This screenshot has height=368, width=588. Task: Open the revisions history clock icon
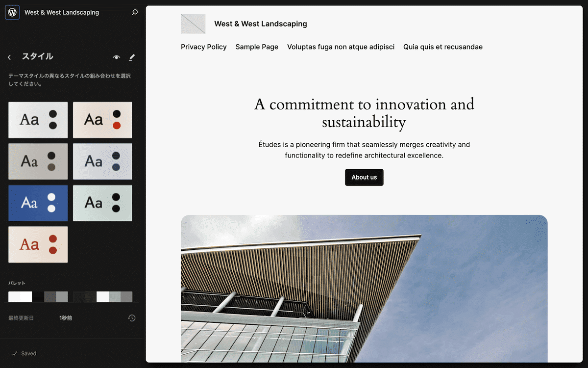pyautogui.click(x=131, y=318)
